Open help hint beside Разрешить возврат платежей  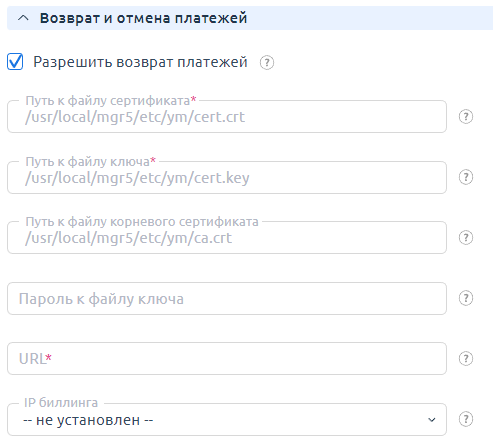267,62
